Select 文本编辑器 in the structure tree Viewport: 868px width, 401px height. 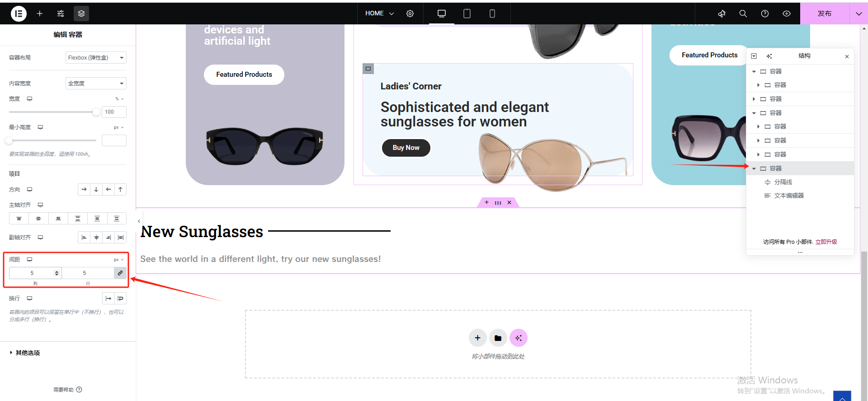pos(788,196)
